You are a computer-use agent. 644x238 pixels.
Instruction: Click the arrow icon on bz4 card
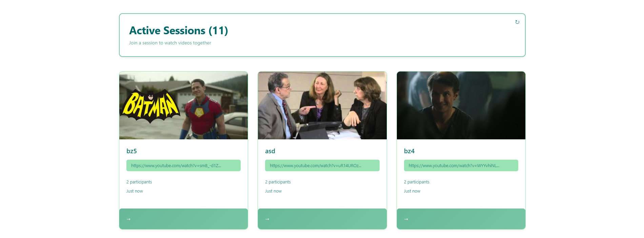tap(406, 219)
